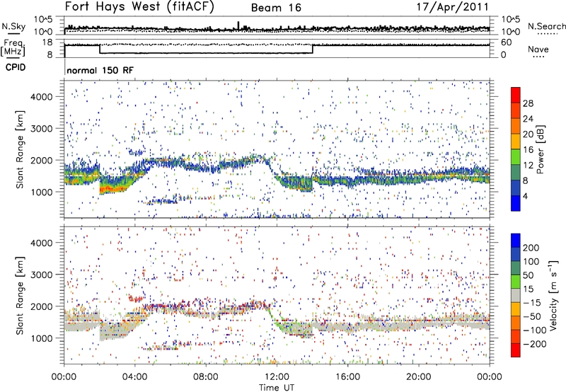
Task: Click the blue bottom swatch of the Power colorbar
Action: click(516, 203)
